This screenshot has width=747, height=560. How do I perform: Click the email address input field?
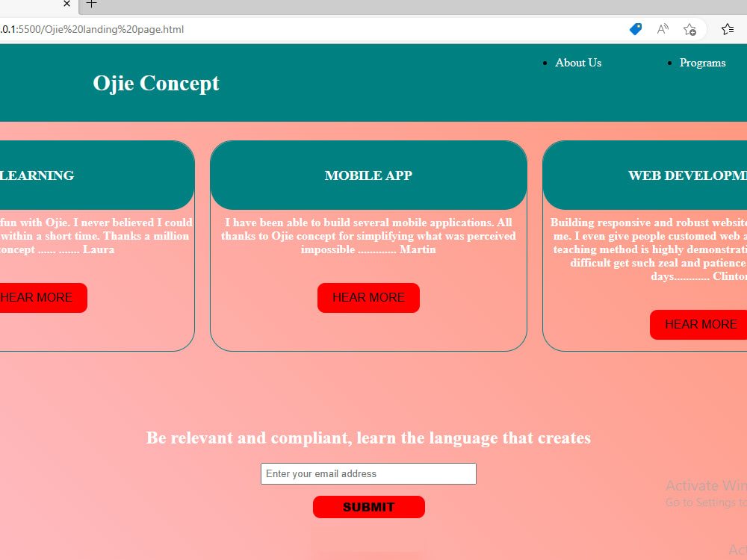pyautogui.click(x=368, y=473)
